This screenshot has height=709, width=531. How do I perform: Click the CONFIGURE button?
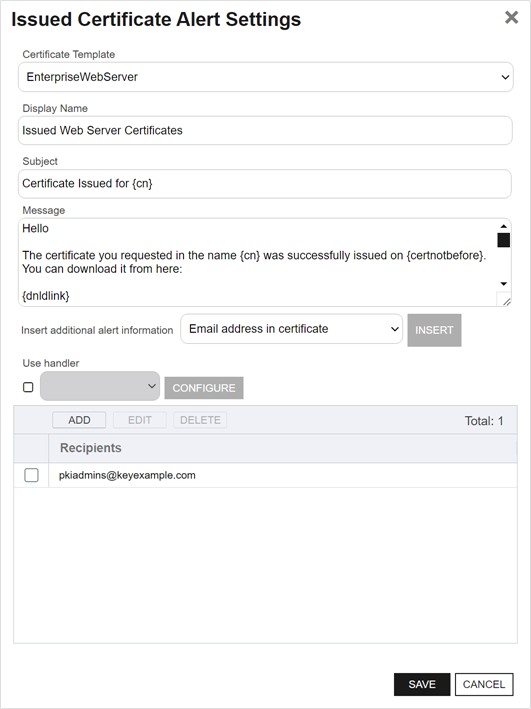point(204,388)
